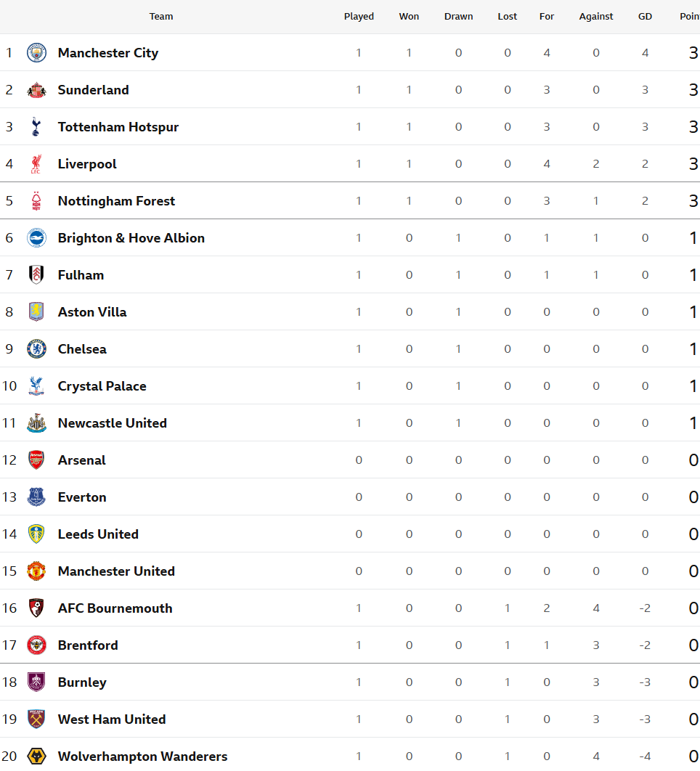Click the Manchester United crest
Image resolution: width=700 pixels, height=771 pixels.
click(36, 571)
